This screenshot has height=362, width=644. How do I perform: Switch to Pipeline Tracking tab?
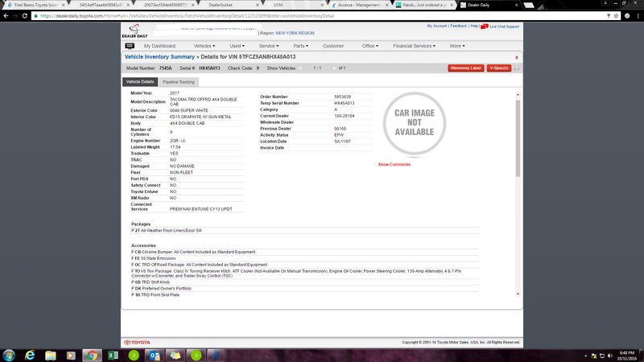[x=179, y=82]
